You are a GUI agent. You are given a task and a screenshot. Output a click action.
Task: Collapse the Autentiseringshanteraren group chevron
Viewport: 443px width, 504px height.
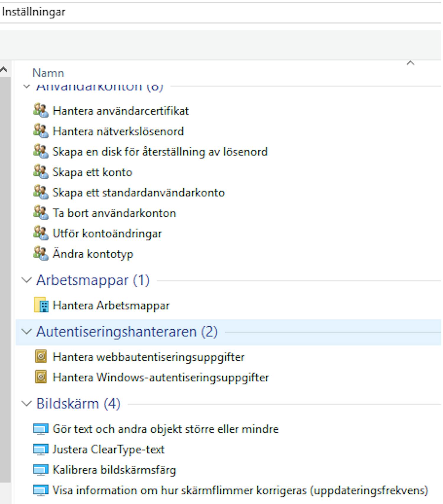pyautogui.click(x=27, y=332)
